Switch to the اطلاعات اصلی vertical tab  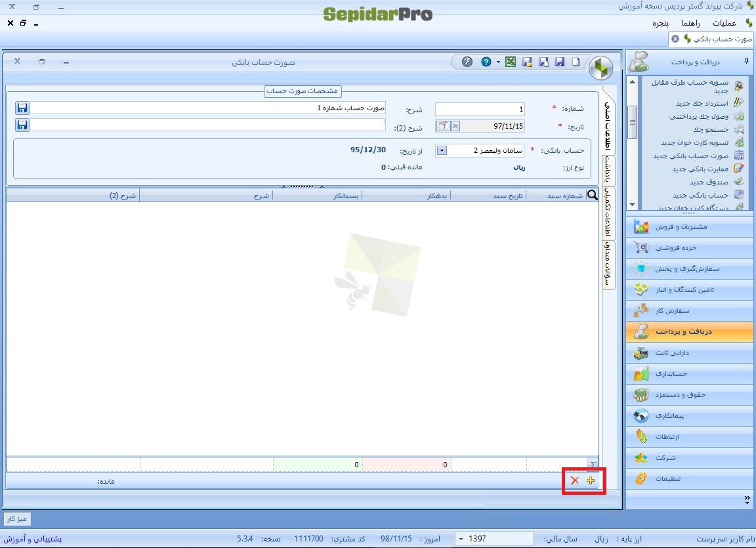point(609,123)
